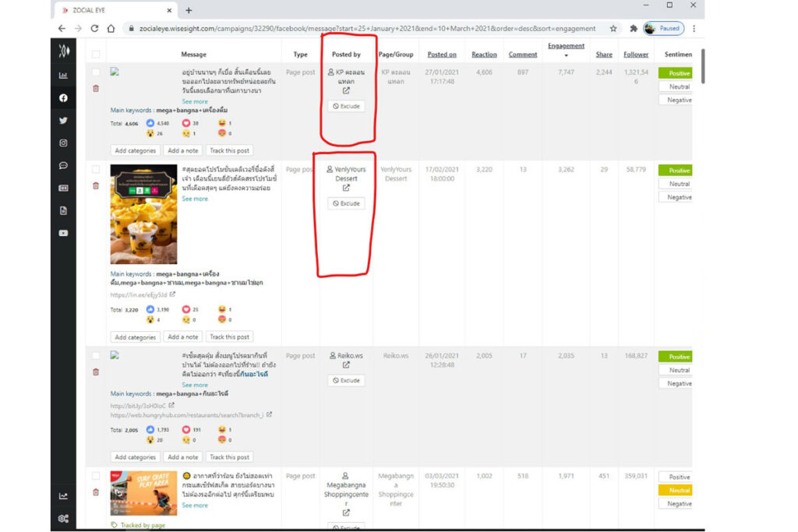Viewport: 798px width, 532px height.
Task: Click the page vertical scrollbar
Action: [x=703, y=66]
